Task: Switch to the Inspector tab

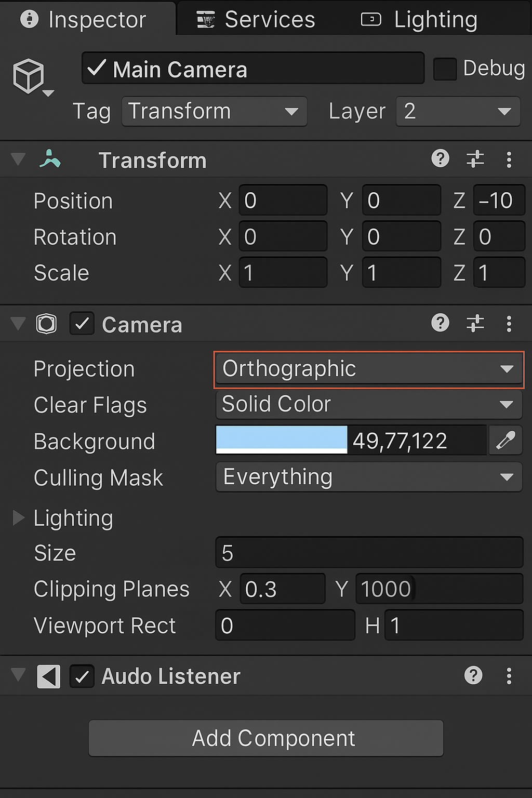Action: tap(87, 19)
